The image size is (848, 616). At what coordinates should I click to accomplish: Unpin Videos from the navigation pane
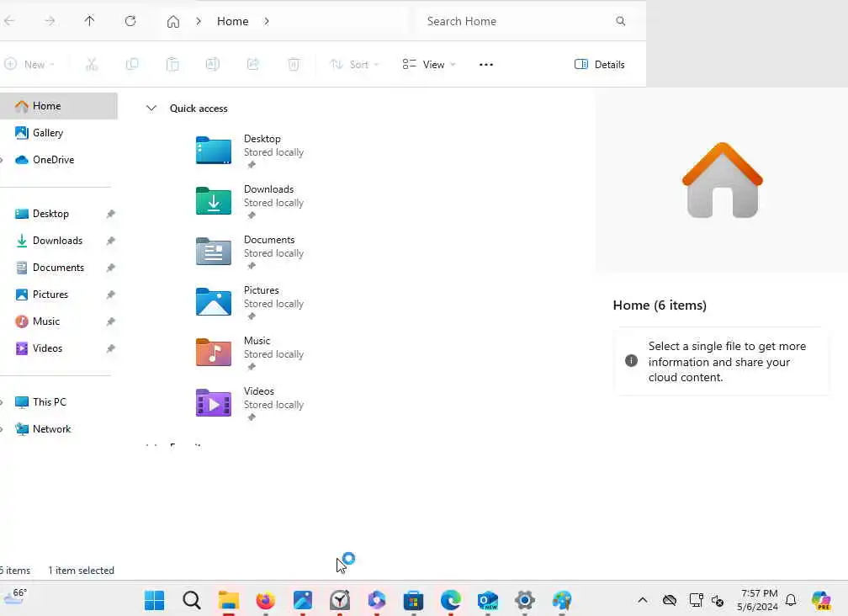point(110,349)
